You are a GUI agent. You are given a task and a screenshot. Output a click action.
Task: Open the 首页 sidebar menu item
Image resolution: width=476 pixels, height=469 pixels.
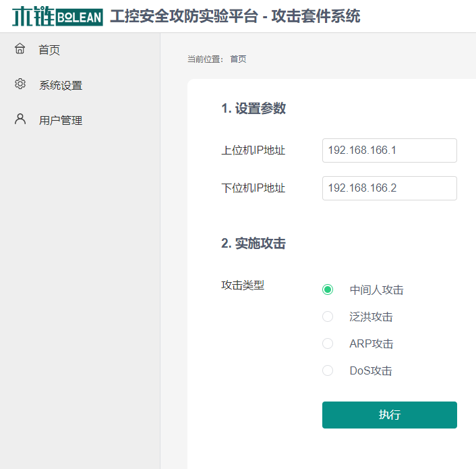pos(49,49)
